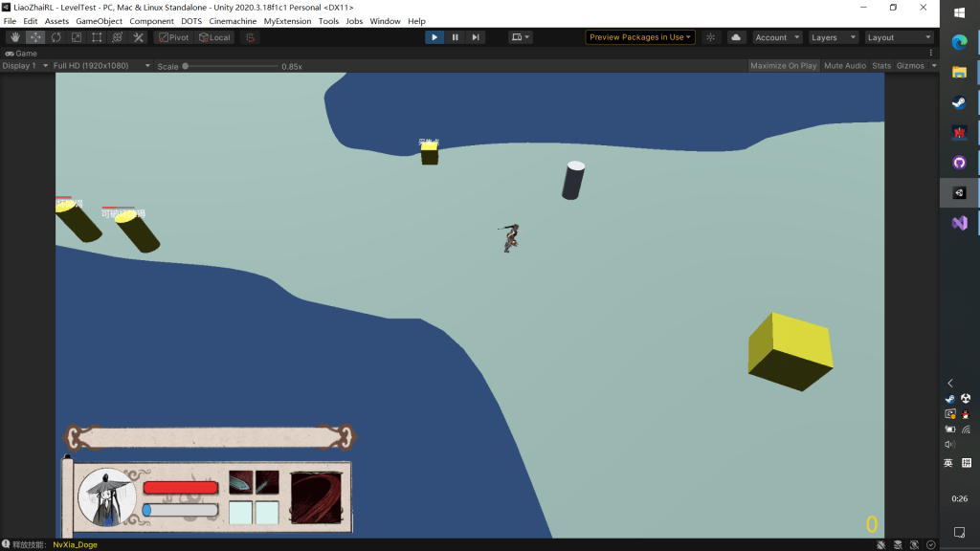Select the Rect transform tool
Screen dimensions: 980x551
pos(97,37)
